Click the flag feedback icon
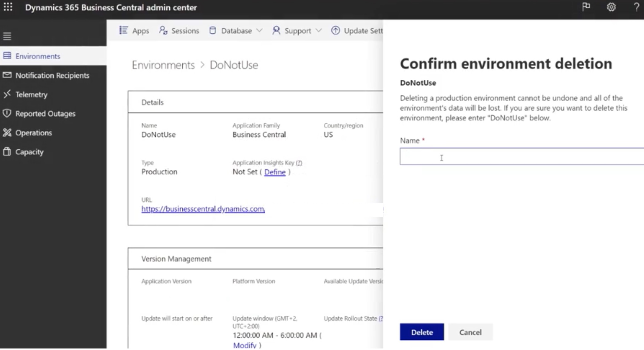This screenshot has height=350, width=644. [586, 7]
